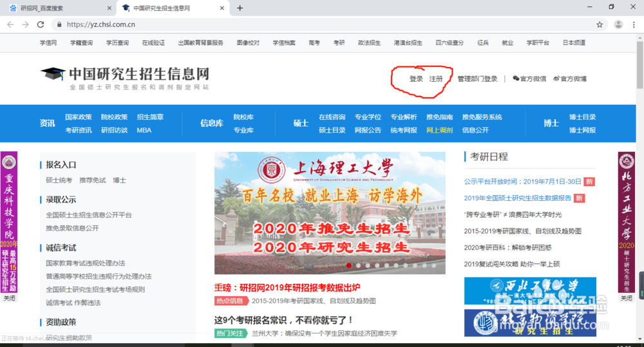644x347 pixels.
Task: Open Chrome three-dot menu
Action: coord(634,24)
